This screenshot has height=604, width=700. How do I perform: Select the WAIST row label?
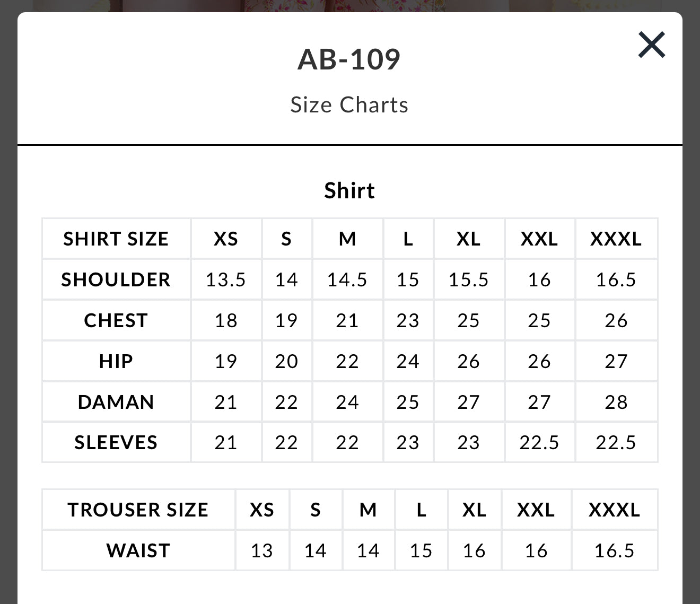(x=138, y=550)
